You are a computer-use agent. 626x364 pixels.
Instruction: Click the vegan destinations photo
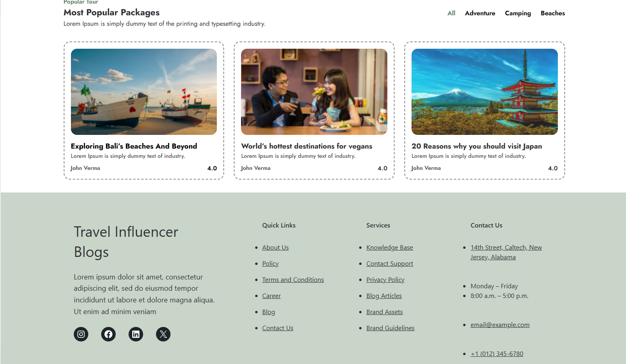pos(314,92)
